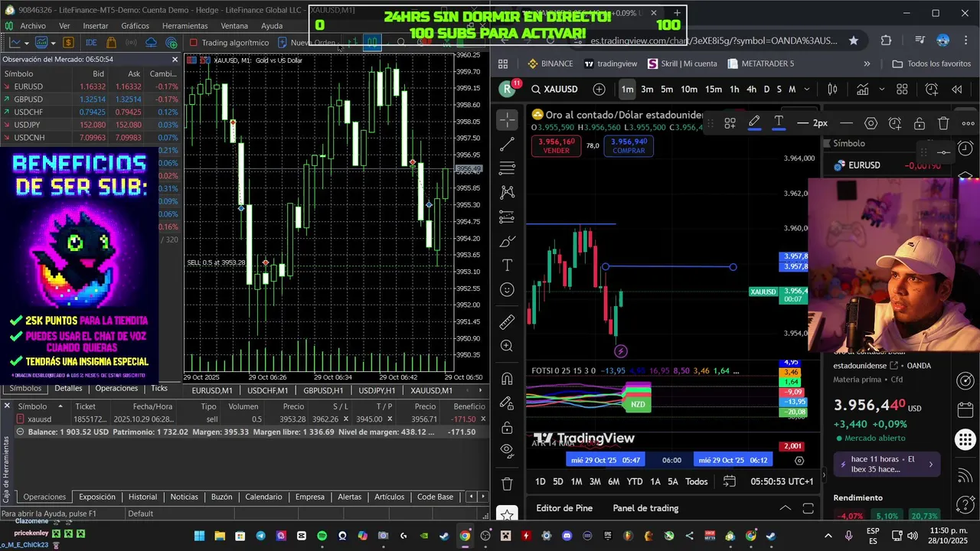Click the Windows Start button
This screenshot has width=980, height=551.
click(200, 536)
